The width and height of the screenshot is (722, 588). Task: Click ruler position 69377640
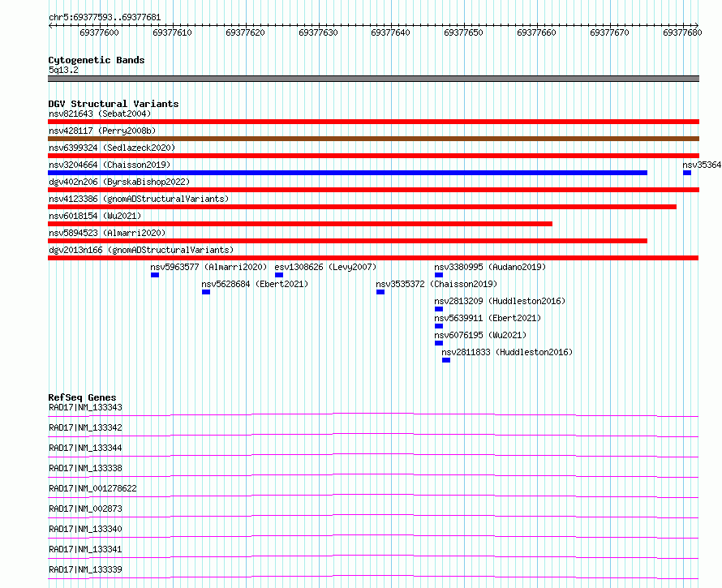click(x=390, y=32)
